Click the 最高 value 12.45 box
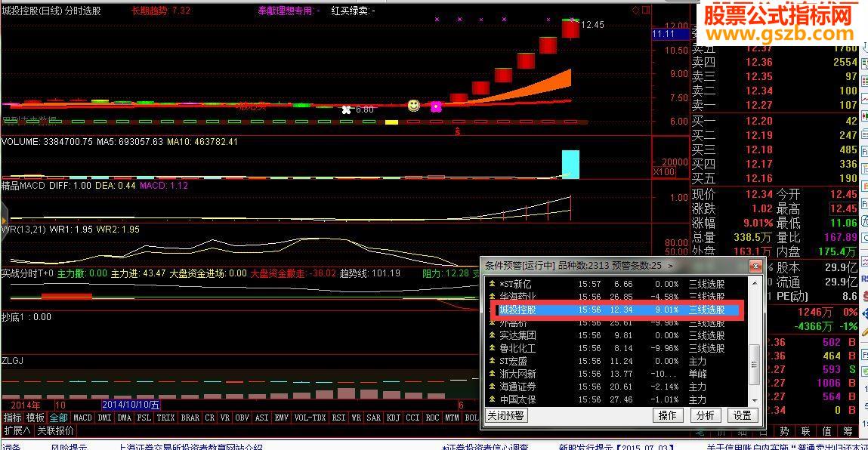Screen dimensions: 868x450 [x=844, y=208]
